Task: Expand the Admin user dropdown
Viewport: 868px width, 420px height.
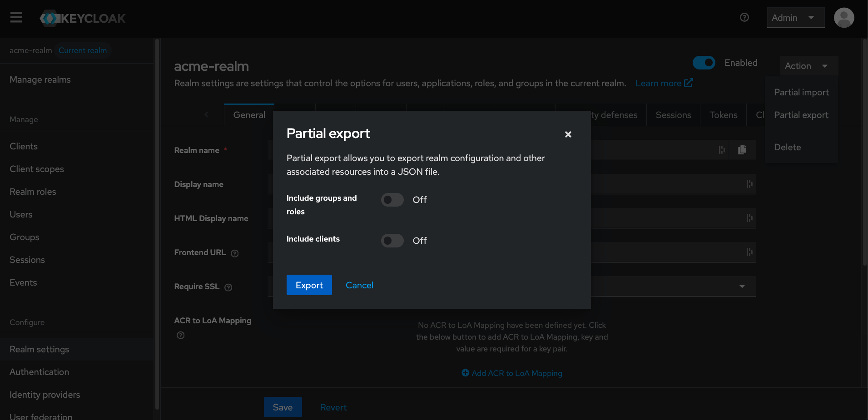Action: (795, 18)
